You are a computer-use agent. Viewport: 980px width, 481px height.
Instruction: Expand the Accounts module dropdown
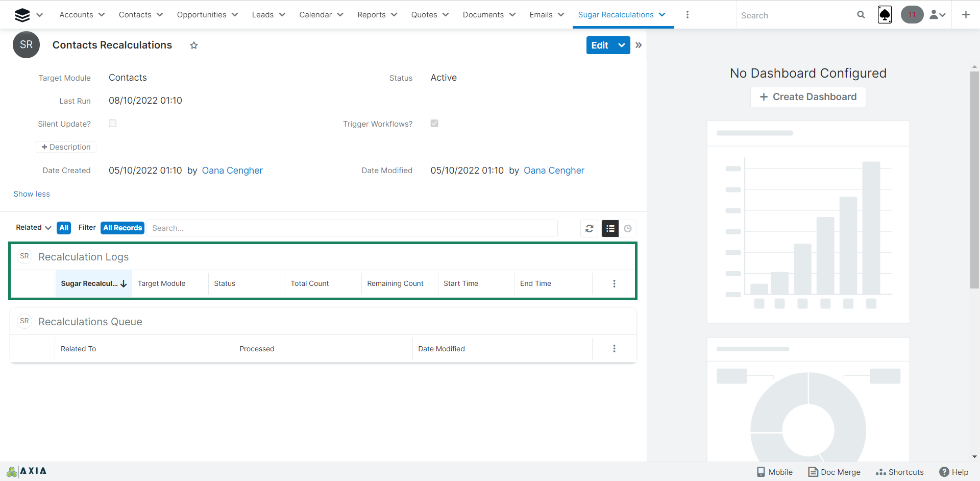[102, 15]
